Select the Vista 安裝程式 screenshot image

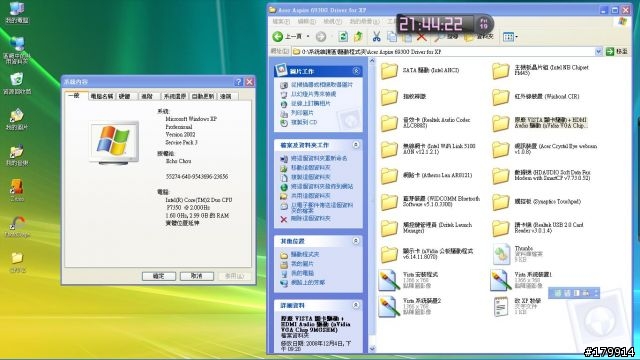pos(408,280)
